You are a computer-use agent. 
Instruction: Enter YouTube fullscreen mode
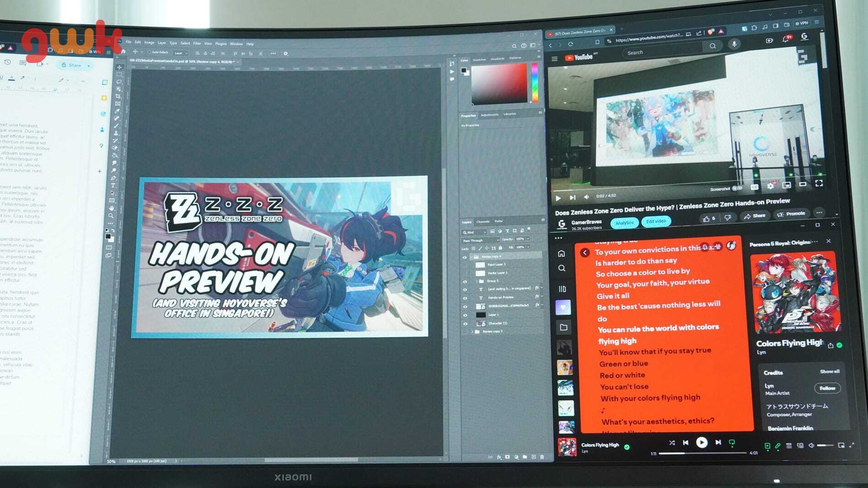point(819,183)
